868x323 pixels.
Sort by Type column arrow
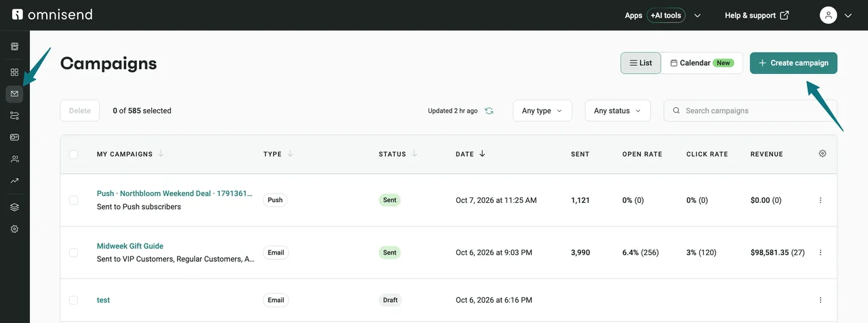pyautogui.click(x=290, y=153)
